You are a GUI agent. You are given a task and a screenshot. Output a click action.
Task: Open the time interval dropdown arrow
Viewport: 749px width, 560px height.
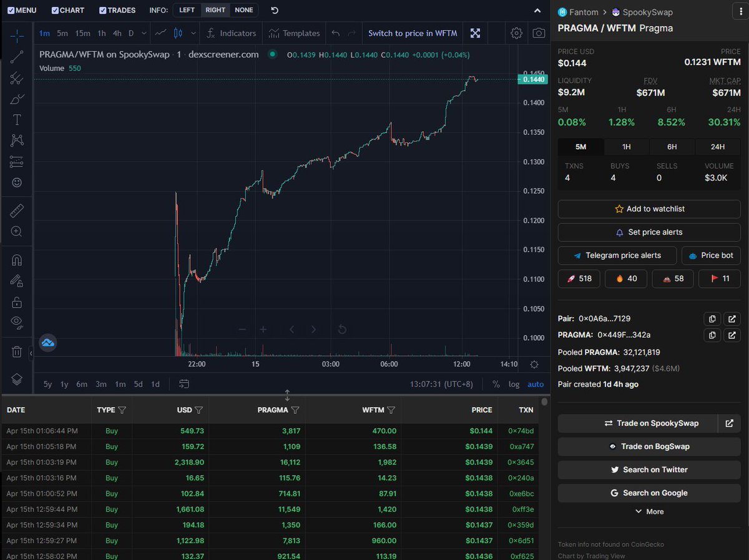pos(144,33)
